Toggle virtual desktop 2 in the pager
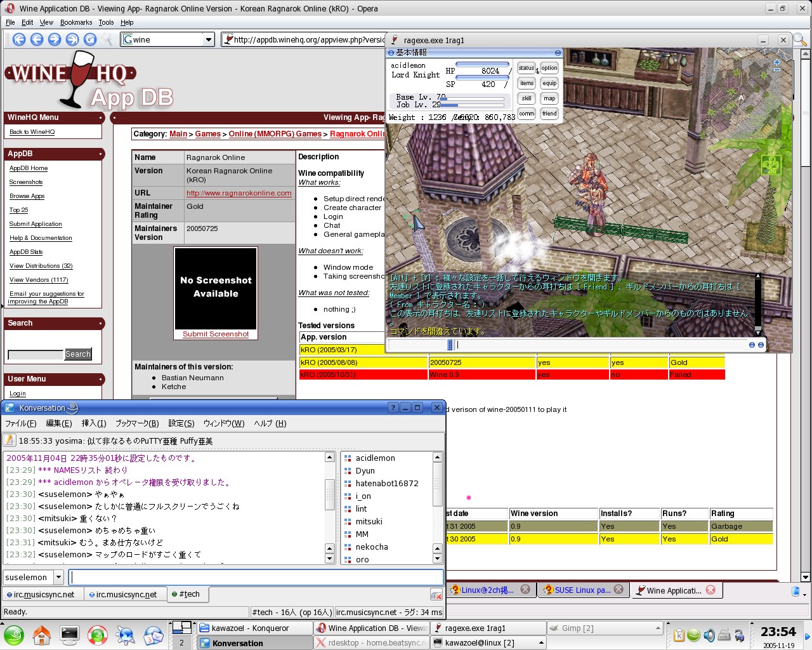This screenshot has height=650, width=812. 181,642
